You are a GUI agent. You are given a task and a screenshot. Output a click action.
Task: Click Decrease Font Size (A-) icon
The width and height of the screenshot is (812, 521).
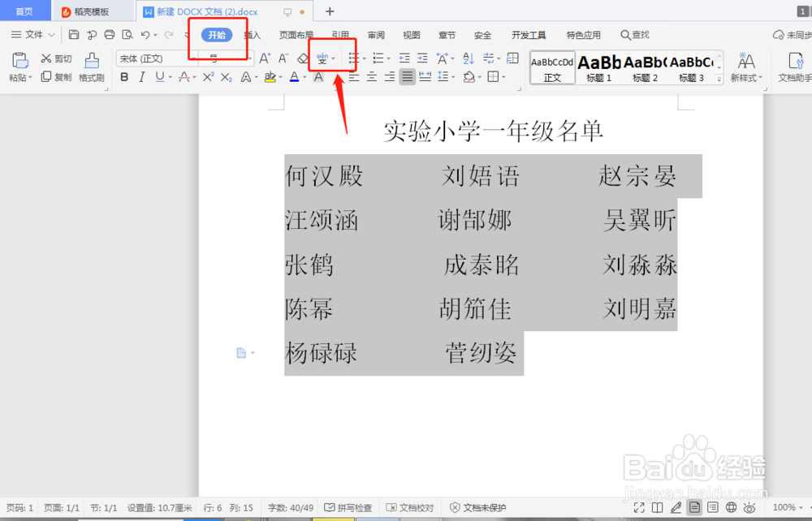tap(283, 58)
